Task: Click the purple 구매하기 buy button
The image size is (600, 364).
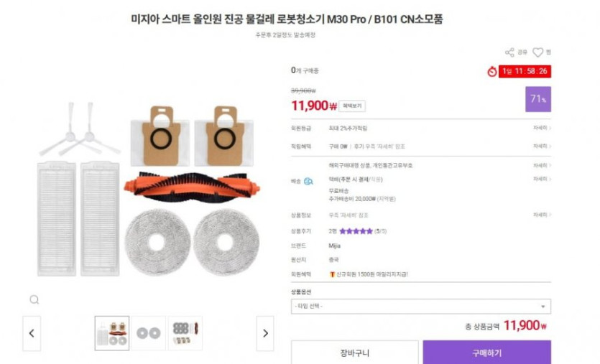Action: [486, 353]
